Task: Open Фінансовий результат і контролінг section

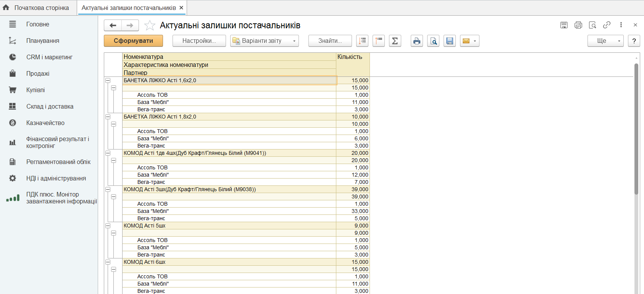Action: (49, 142)
